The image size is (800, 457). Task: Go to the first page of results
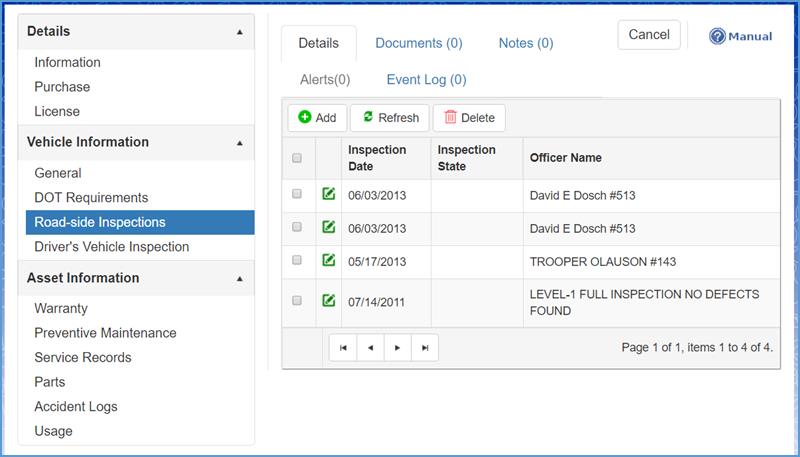pyautogui.click(x=343, y=347)
